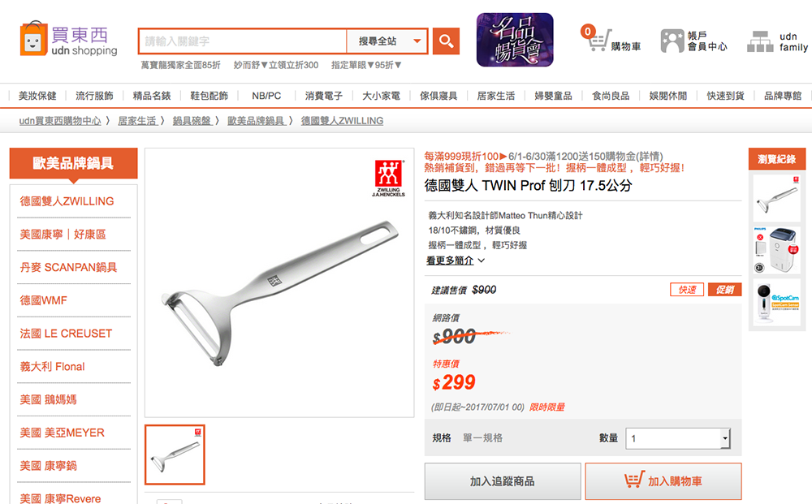Open 法國 LE CREUSET sidebar link
This screenshot has height=504, width=812.
point(66,334)
